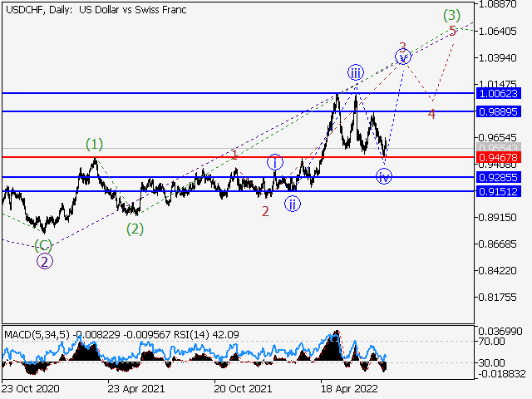Select the green (1) wave label
The height and width of the screenshot is (399, 532).
94,144
